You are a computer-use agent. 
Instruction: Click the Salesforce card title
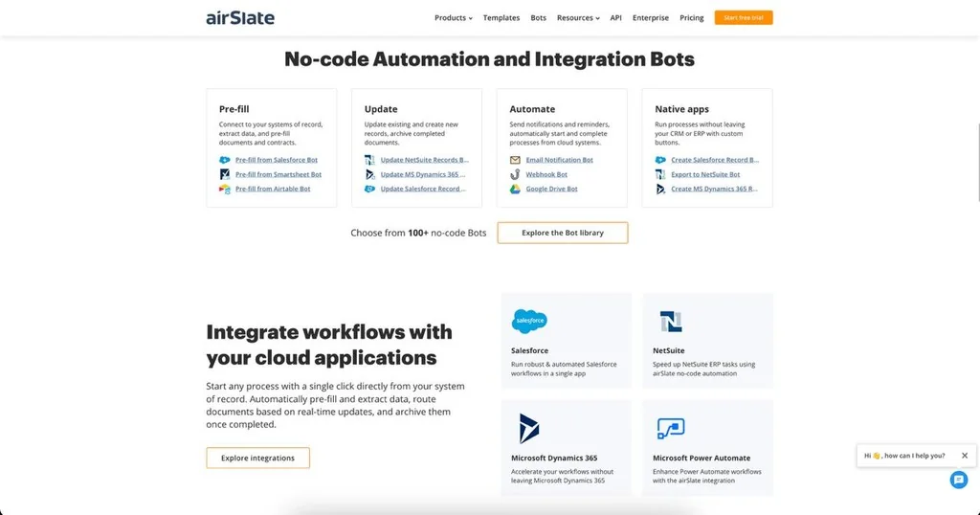pos(529,350)
